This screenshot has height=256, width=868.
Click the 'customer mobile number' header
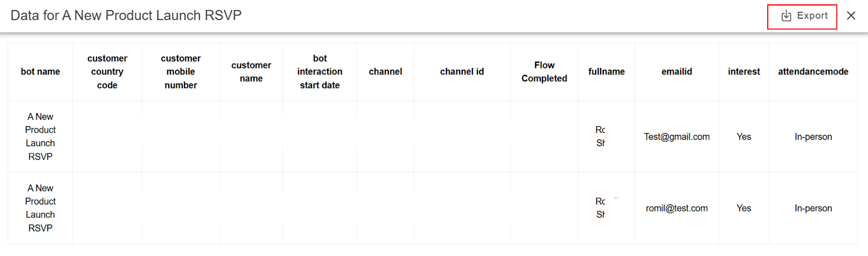click(181, 72)
